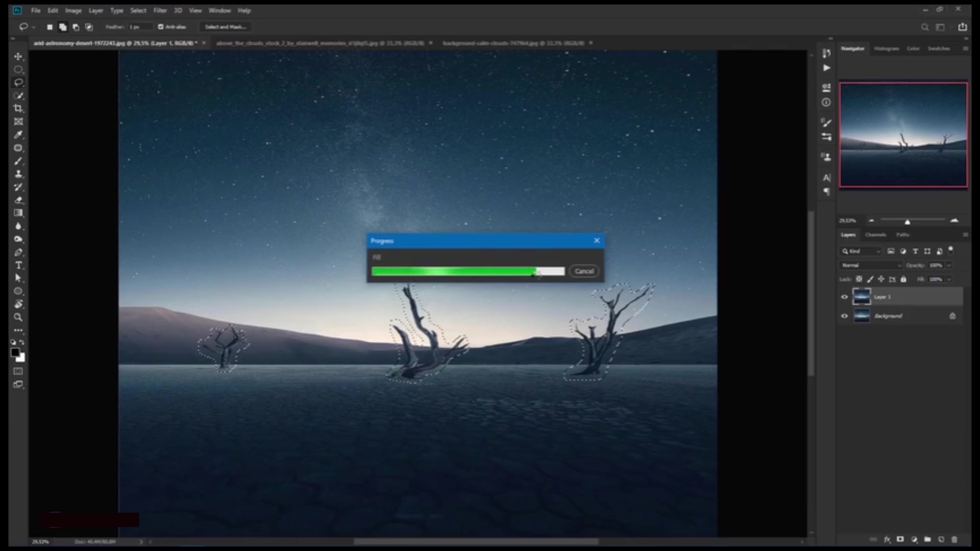The height and width of the screenshot is (551, 980).
Task: Click the Select and Mask button
Action: [x=225, y=27]
